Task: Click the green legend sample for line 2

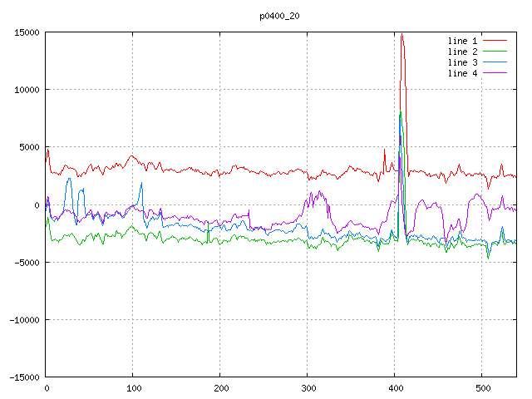Action: (x=495, y=52)
